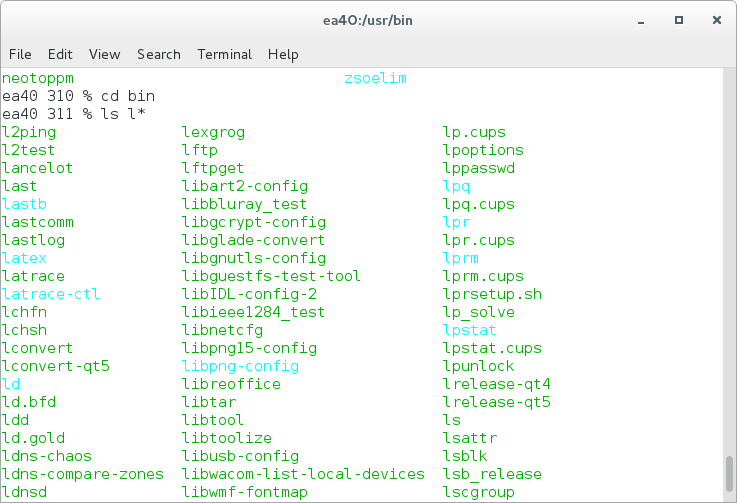The width and height of the screenshot is (737, 503).
Task: Click the window title ea40:/usr/bin
Action: [368, 21]
